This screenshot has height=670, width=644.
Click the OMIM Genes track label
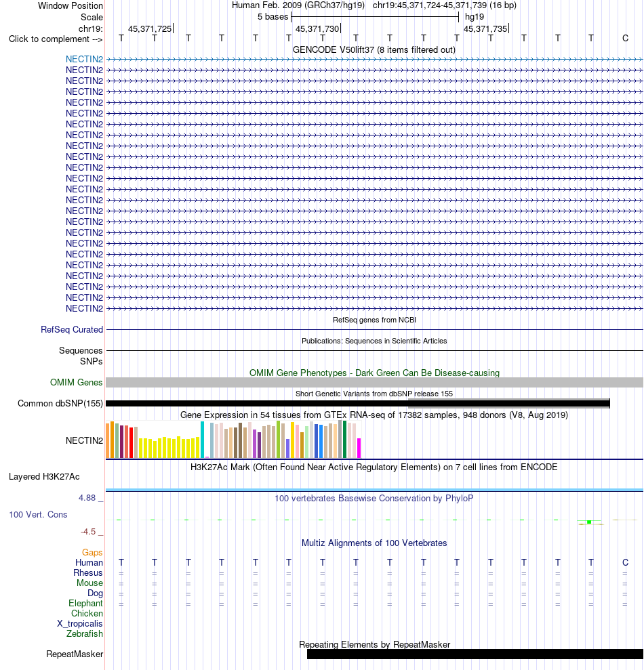point(76,383)
